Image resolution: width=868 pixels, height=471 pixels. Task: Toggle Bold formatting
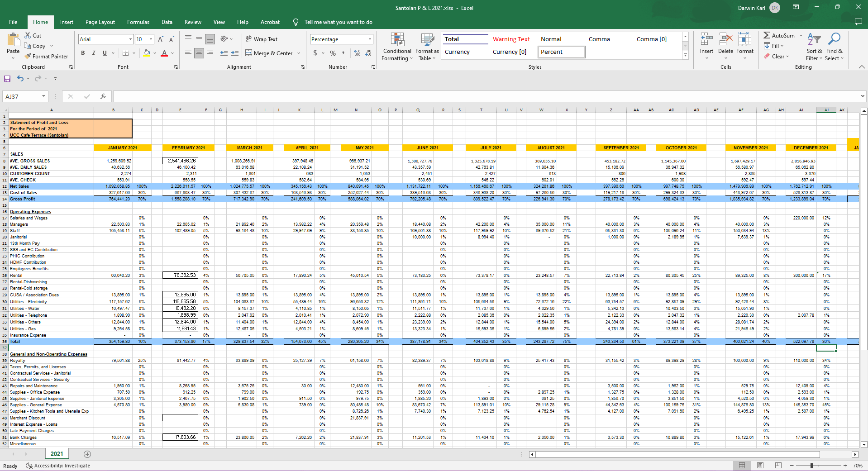(x=83, y=53)
